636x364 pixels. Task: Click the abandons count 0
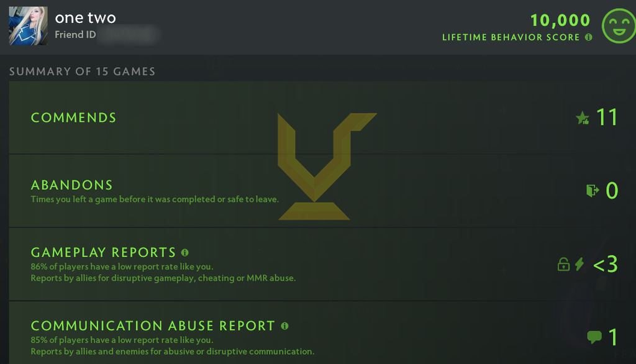(x=612, y=190)
